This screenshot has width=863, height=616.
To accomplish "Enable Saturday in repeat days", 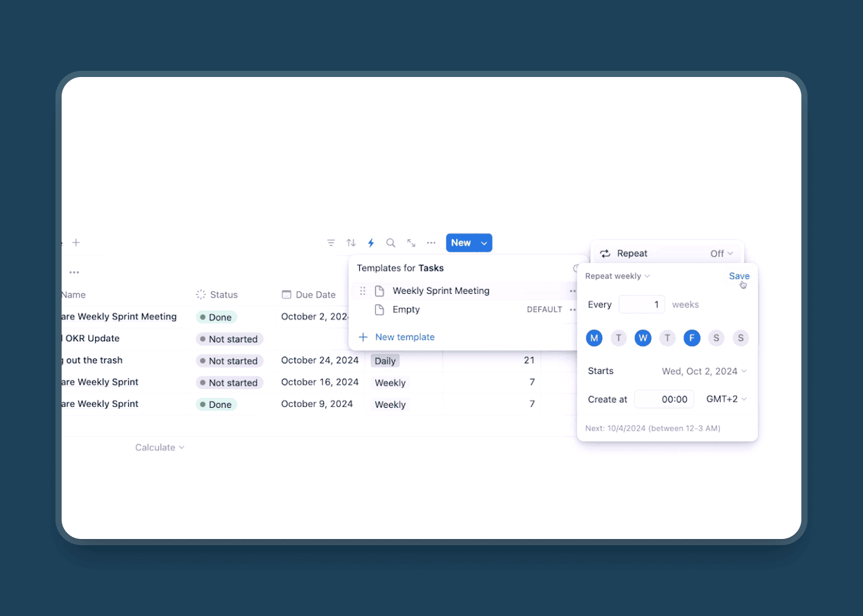I will (716, 338).
